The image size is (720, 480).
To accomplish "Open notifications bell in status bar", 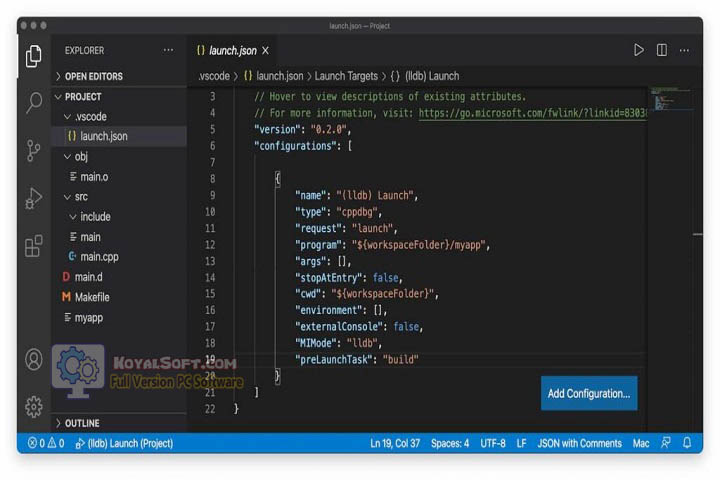I will (x=687, y=443).
